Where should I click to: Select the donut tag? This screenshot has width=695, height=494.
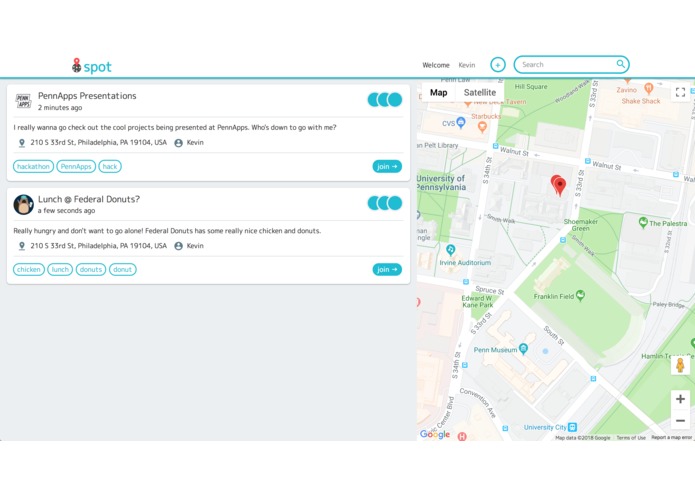pyautogui.click(x=123, y=269)
